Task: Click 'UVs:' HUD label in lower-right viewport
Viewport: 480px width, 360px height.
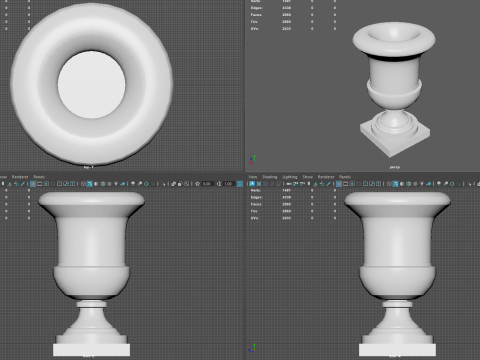Action: 255,218
